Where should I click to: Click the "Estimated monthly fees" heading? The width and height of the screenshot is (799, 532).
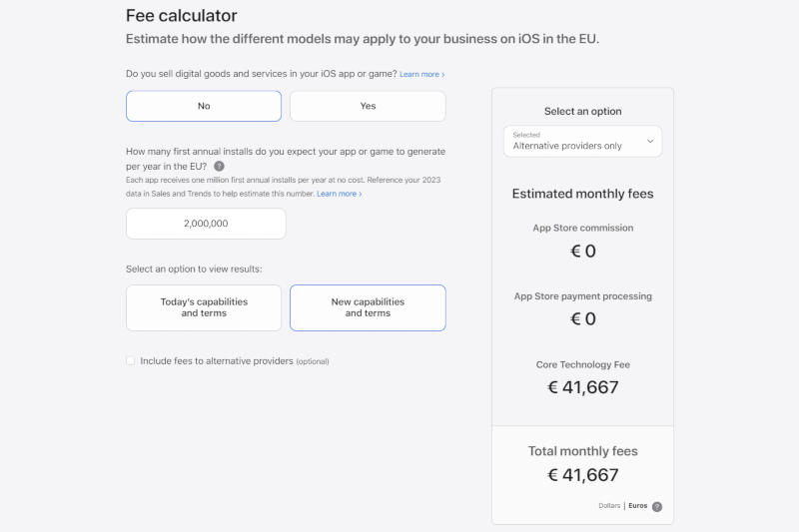[x=582, y=194]
